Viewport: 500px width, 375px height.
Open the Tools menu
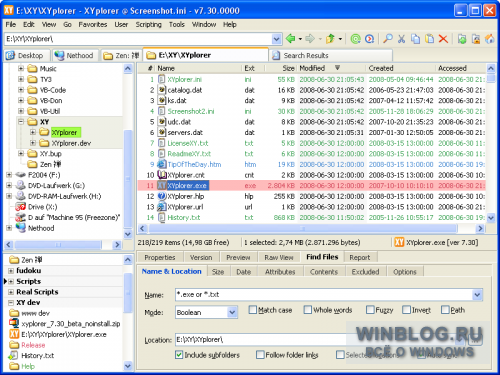click(x=176, y=24)
